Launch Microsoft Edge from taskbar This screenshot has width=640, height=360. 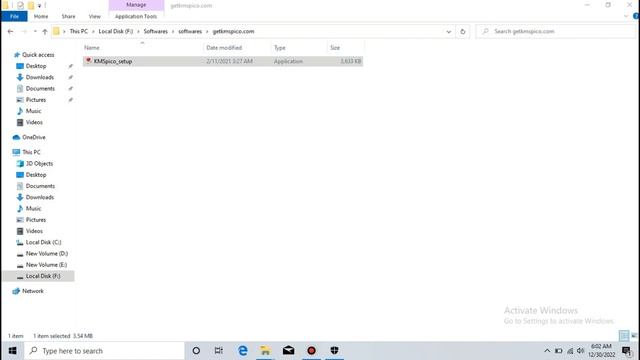243,351
